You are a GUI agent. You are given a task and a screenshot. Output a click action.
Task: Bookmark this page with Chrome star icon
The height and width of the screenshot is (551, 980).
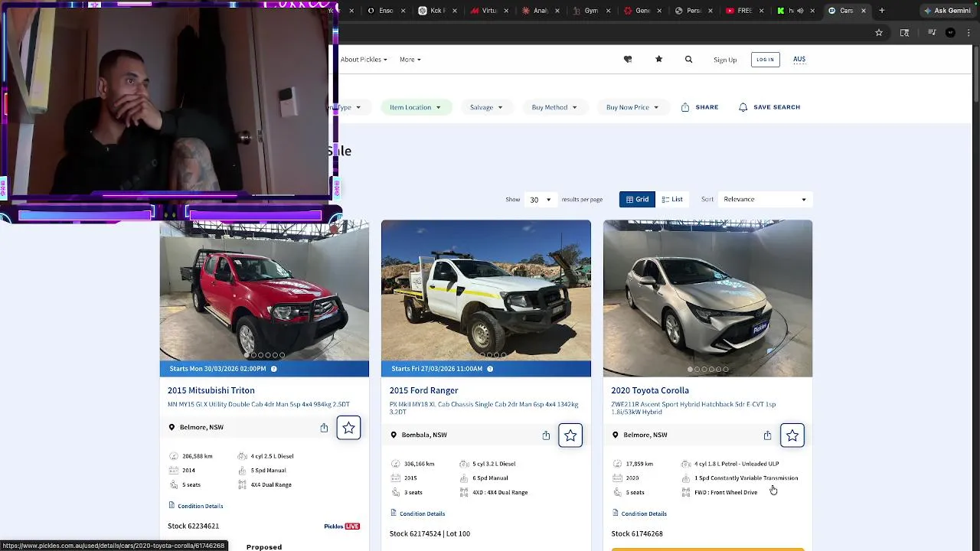[x=879, y=33]
